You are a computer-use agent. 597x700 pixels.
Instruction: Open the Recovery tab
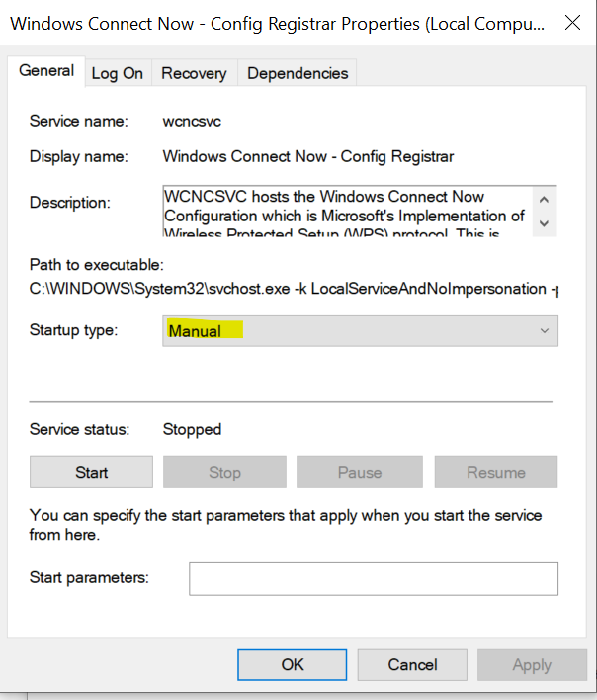[194, 73]
